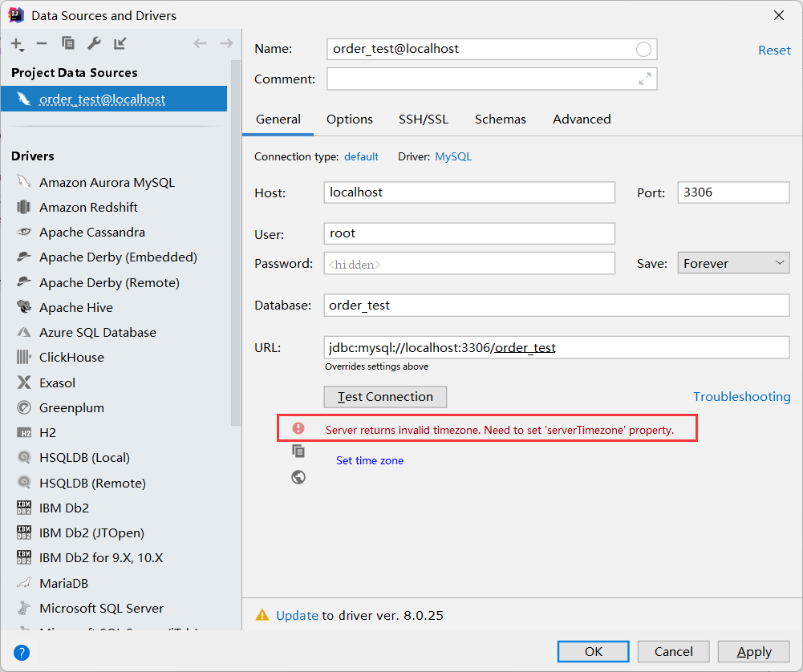This screenshot has width=803, height=672.
Task: Select the Greenplum driver
Action: 116,408
